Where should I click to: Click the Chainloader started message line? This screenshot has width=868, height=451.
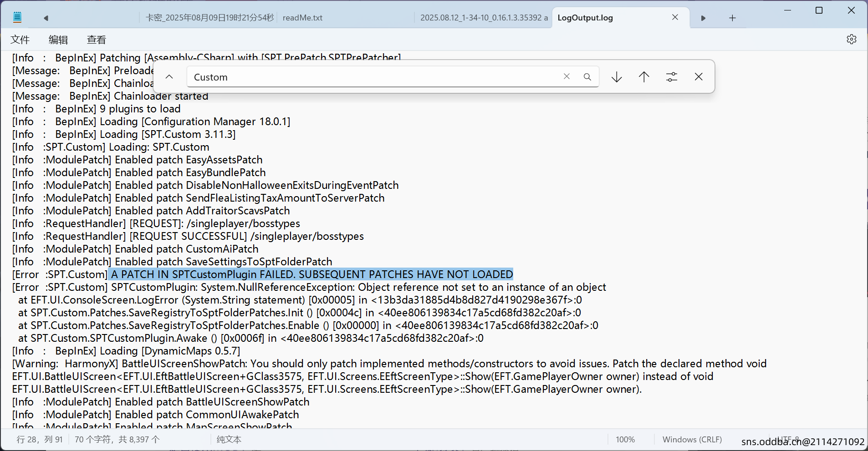pyautogui.click(x=110, y=96)
